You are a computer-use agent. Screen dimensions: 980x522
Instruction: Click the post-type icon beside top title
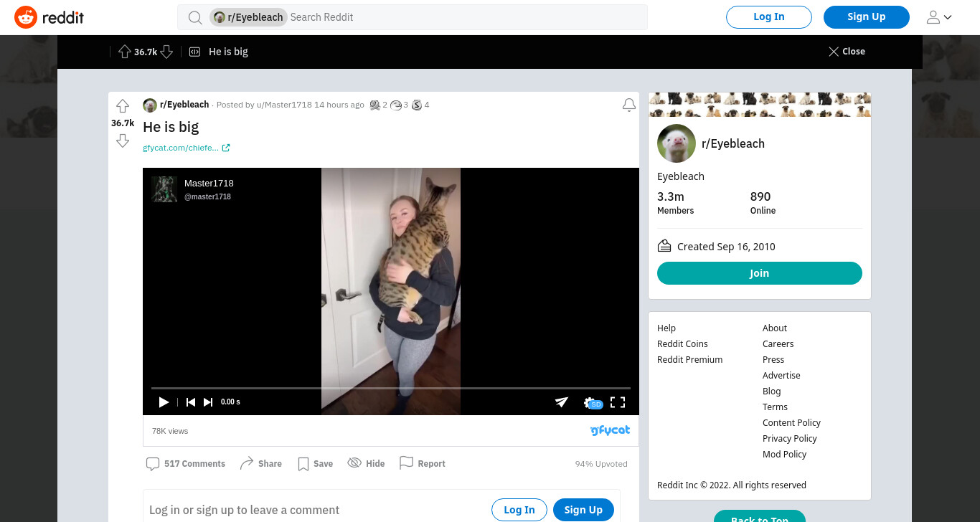(x=194, y=52)
